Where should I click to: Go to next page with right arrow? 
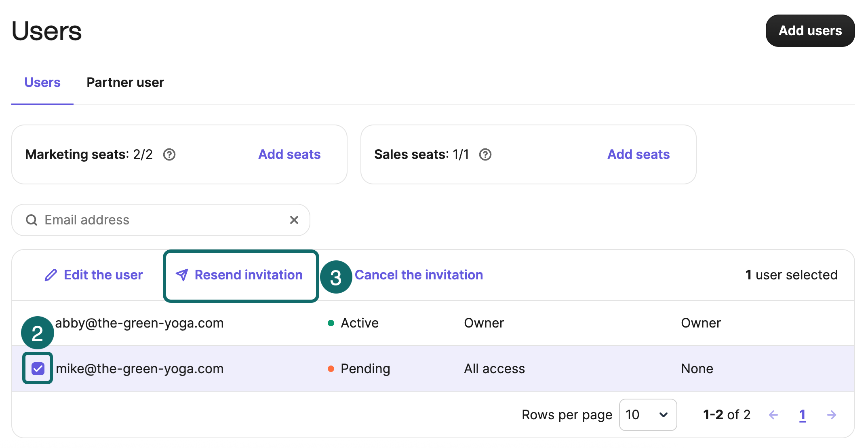832,415
